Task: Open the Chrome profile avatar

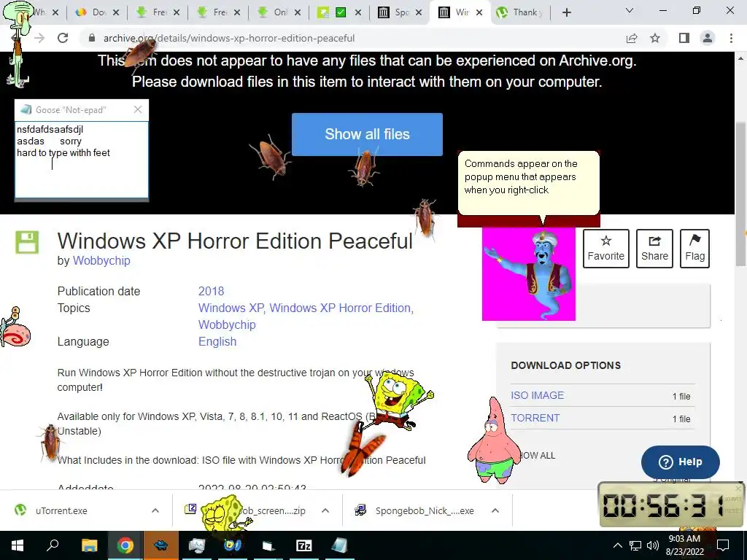Action: tap(708, 38)
